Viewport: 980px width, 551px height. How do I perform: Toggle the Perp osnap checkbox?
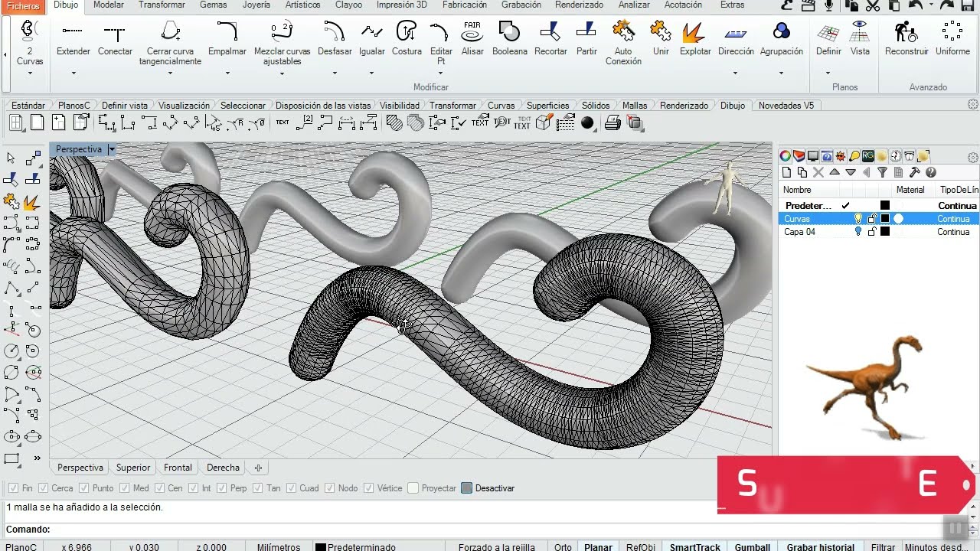221,488
